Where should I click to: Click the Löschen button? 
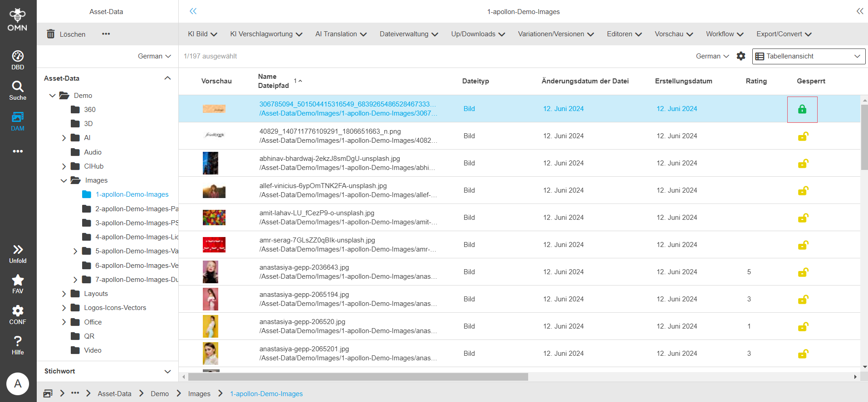click(x=66, y=34)
